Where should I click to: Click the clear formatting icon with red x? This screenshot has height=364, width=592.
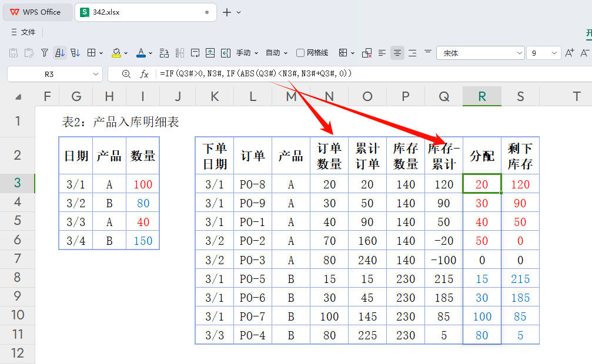[367, 53]
